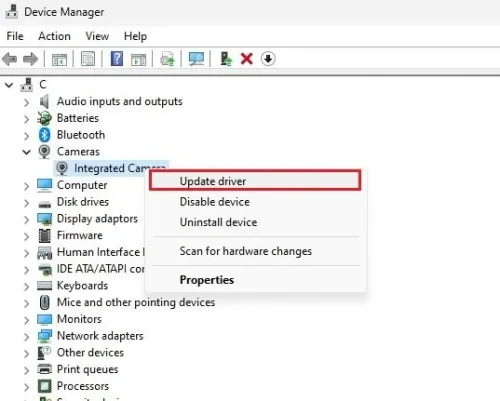Expand the Bluetooth category chevron

point(27,136)
